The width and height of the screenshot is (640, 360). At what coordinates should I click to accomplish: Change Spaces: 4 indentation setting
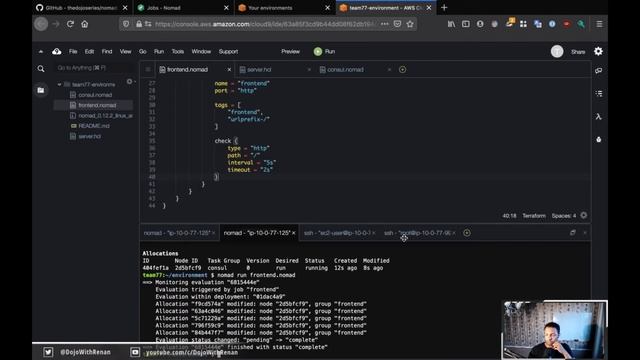(x=564, y=216)
